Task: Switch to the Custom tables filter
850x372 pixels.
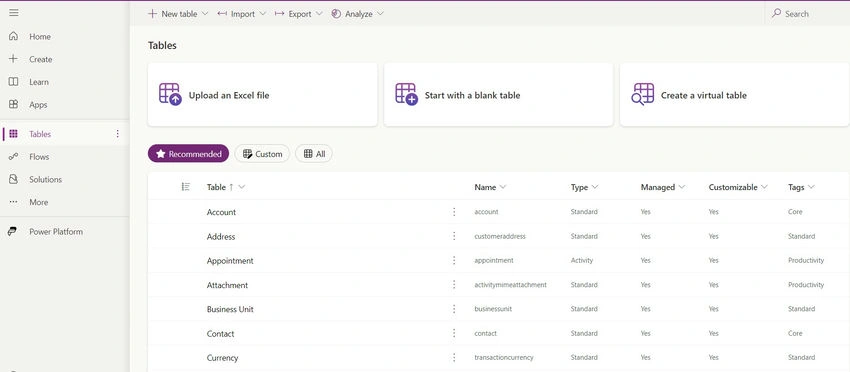Action: tap(262, 154)
